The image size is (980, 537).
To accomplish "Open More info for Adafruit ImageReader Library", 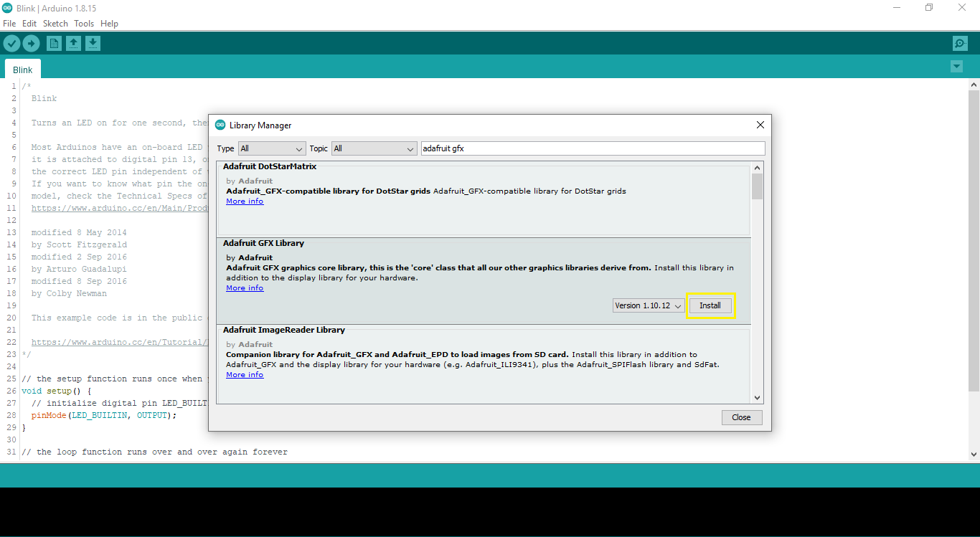I will tap(245, 375).
